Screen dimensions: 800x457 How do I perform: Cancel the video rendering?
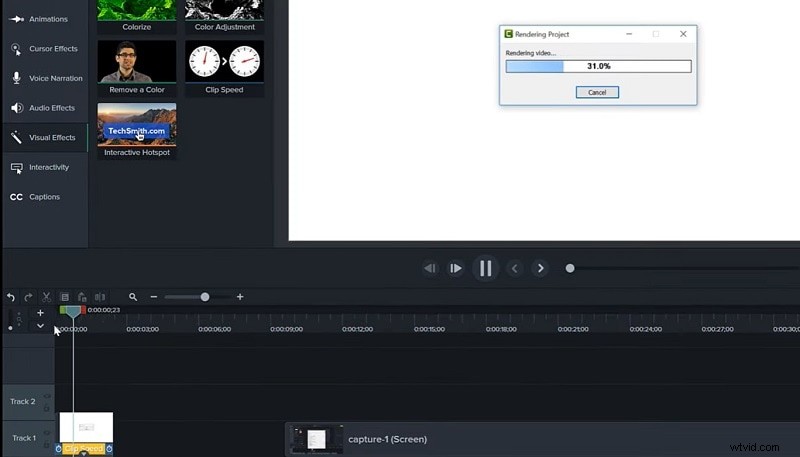click(597, 92)
